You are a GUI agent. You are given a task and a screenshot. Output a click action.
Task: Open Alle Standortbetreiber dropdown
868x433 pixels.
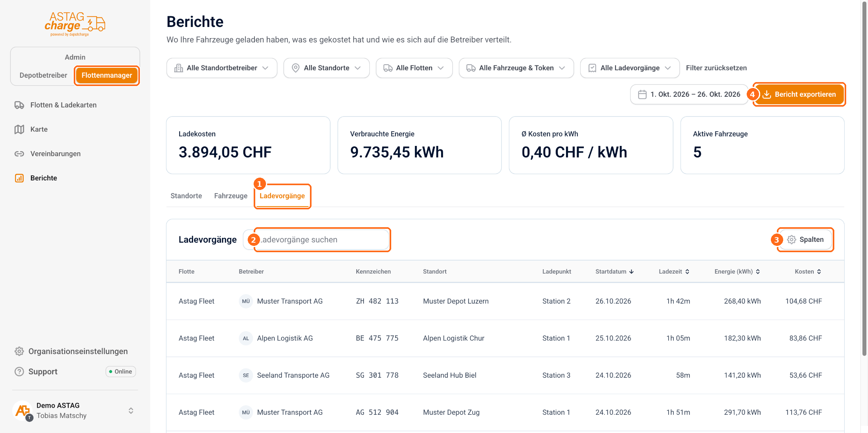[x=222, y=68]
